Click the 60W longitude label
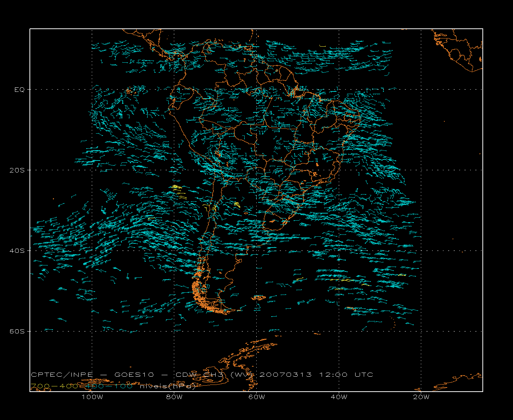This screenshot has width=513, height=420. coord(257,397)
